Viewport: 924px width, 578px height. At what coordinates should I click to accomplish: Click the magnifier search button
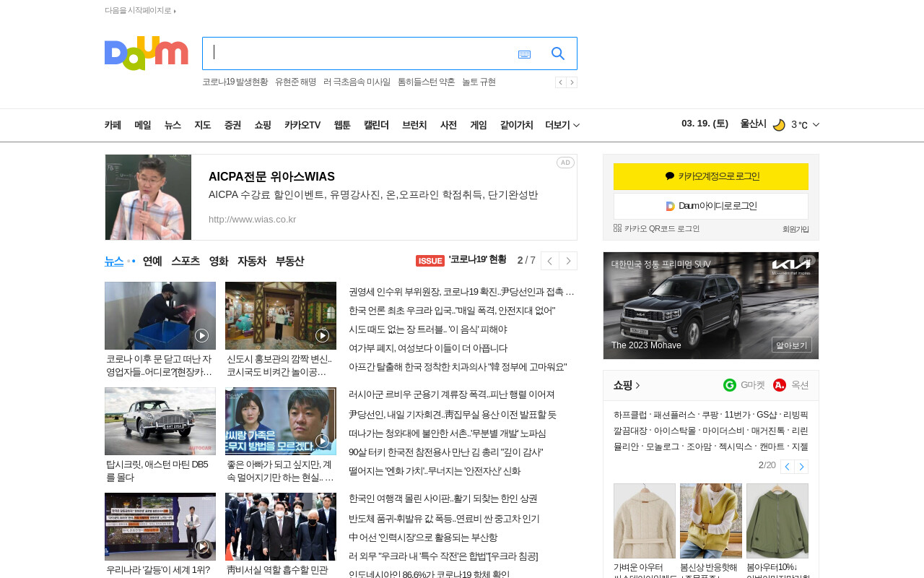558,53
